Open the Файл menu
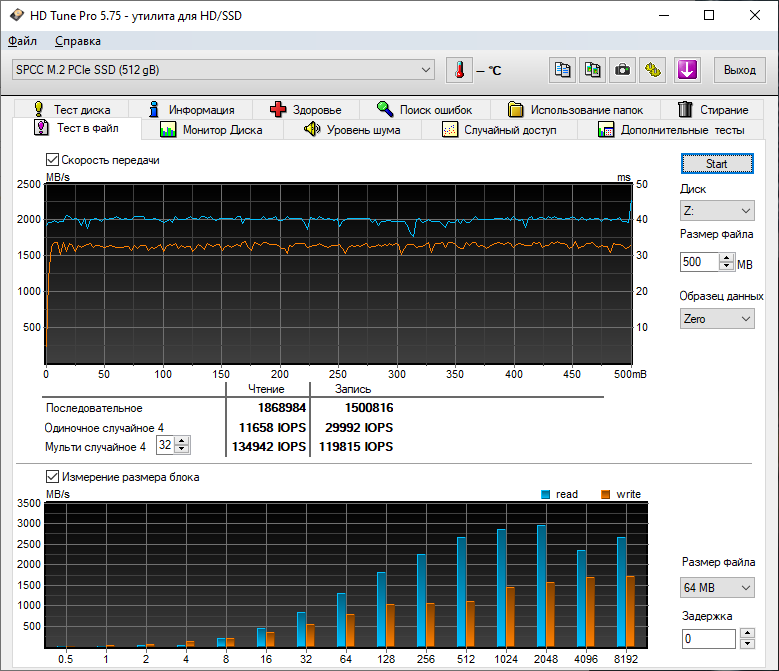 point(22,41)
